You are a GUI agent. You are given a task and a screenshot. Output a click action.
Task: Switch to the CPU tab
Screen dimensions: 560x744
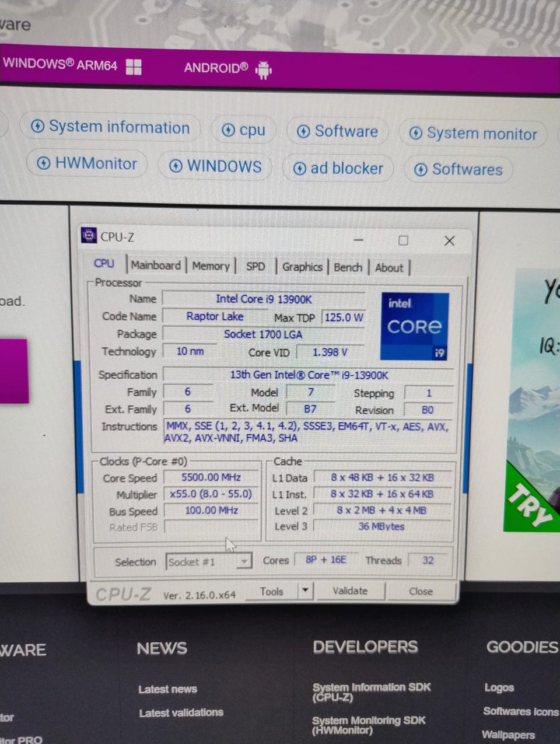(104, 264)
